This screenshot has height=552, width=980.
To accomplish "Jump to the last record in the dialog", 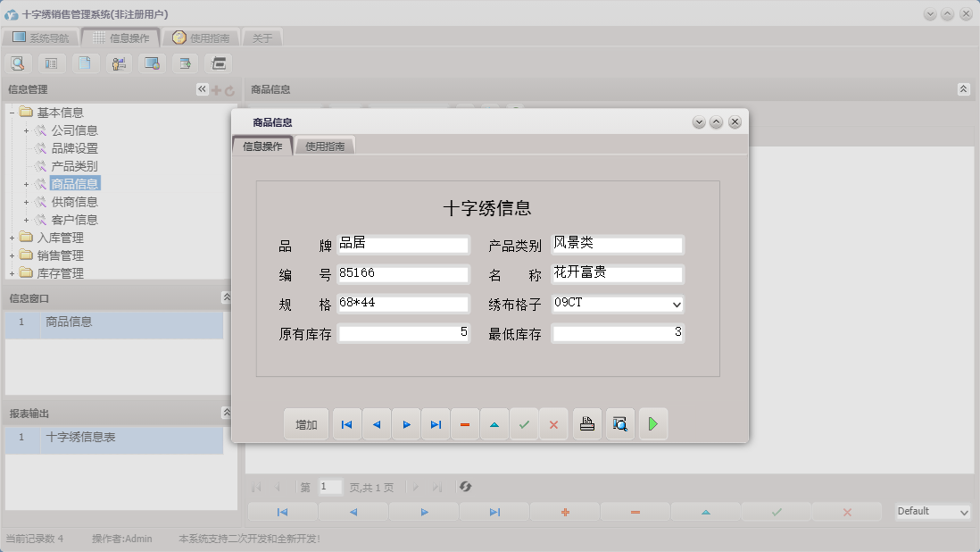I will click(x=436, y=424).
